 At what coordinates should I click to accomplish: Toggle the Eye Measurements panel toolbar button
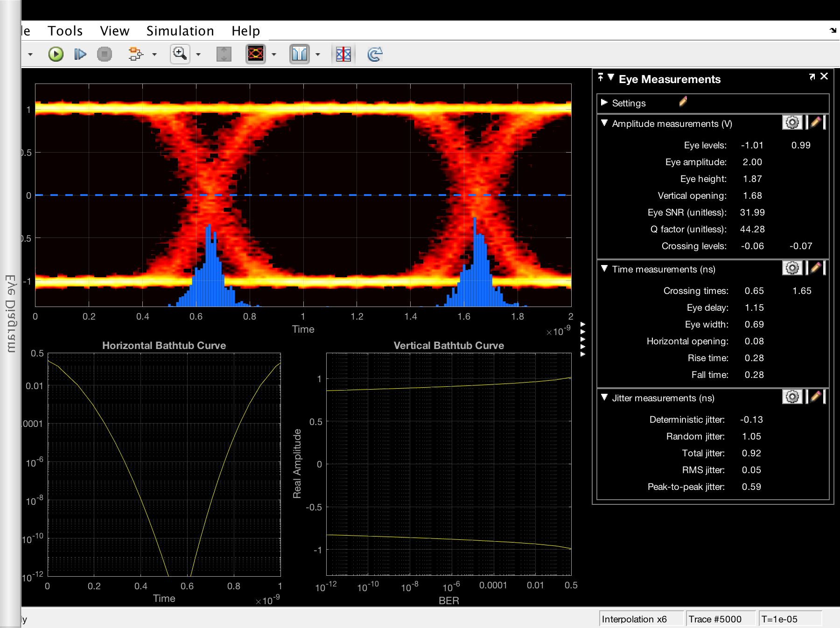coord(343,54)
